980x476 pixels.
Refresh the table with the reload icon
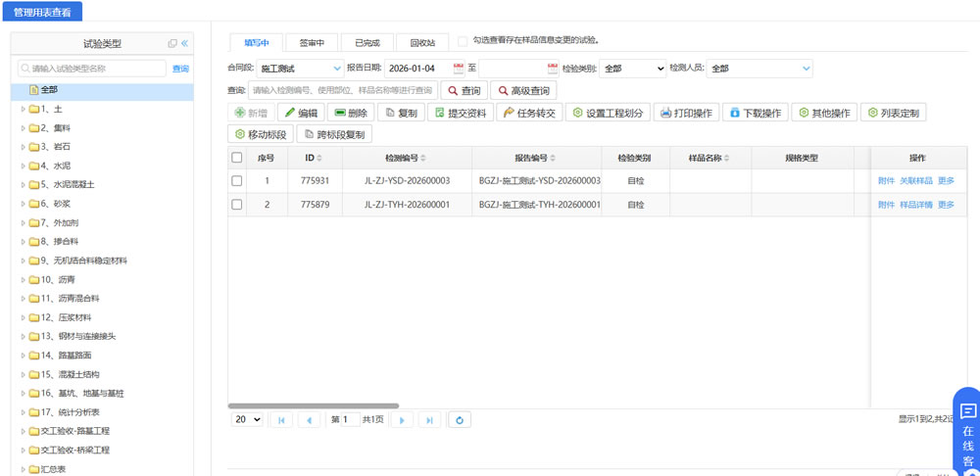point(459,419)
